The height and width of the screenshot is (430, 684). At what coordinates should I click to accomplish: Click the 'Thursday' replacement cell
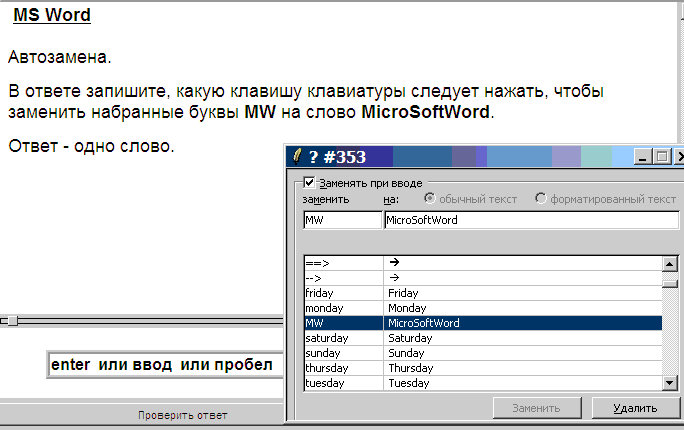point(523,368)
